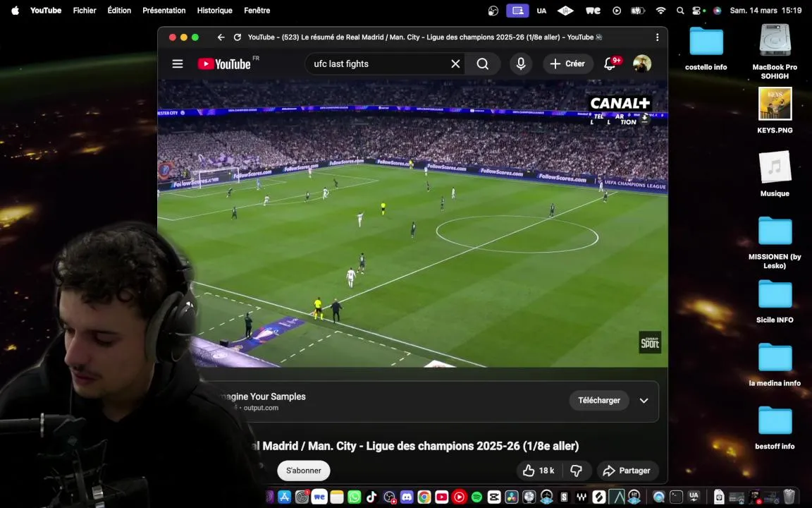Image resolution: width=812 pixels, height=508 pixels.
Task: Dislike the video with the thumbs-down icon
Action: (x=576, y=470)
